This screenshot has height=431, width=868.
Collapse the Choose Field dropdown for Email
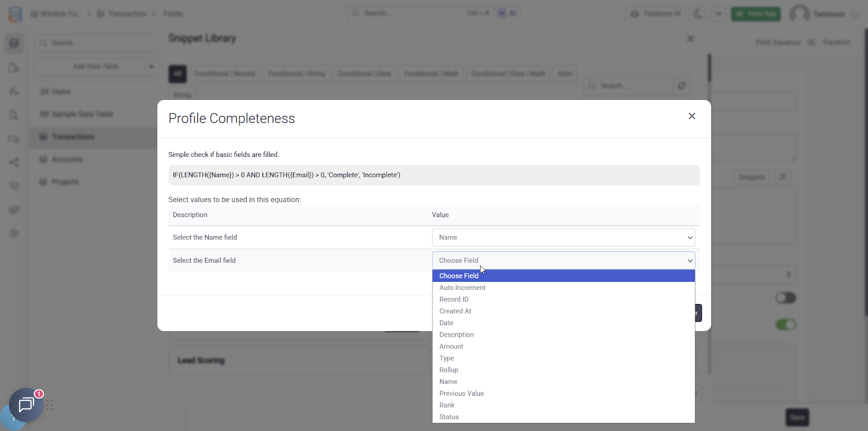563,261
